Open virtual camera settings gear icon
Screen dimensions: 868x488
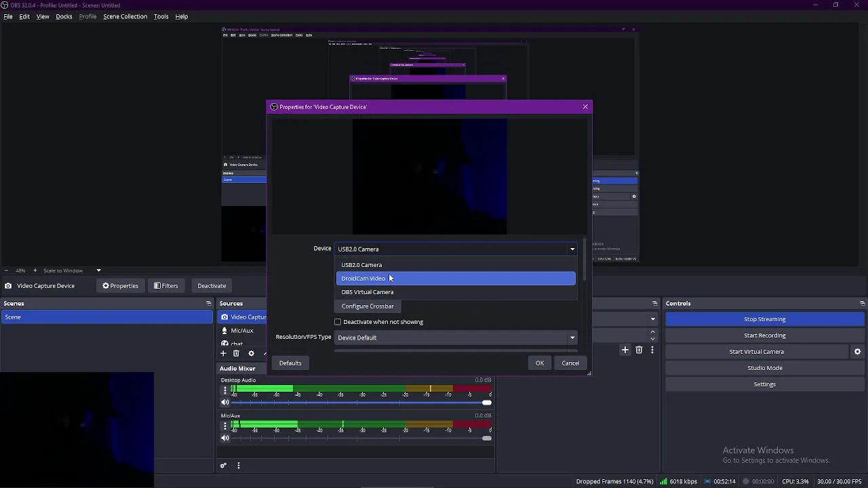(x=857, y=352)
